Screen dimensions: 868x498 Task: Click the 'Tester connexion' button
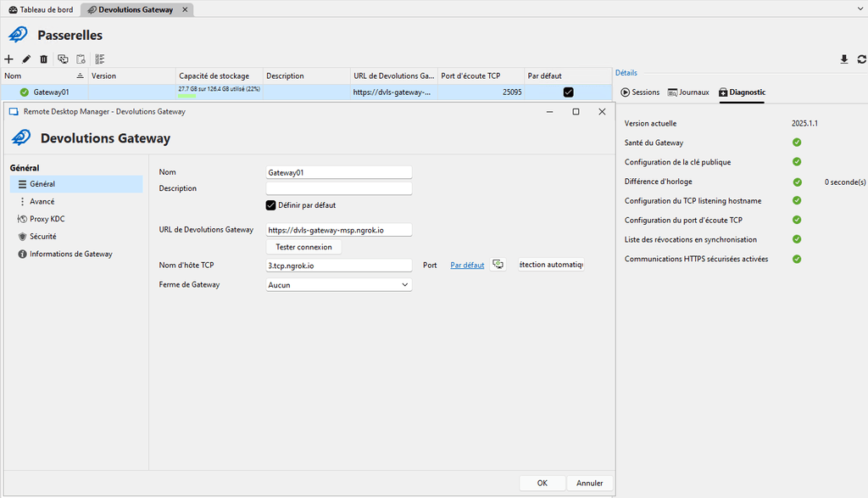pyautogui.click(x=304, y=247)
